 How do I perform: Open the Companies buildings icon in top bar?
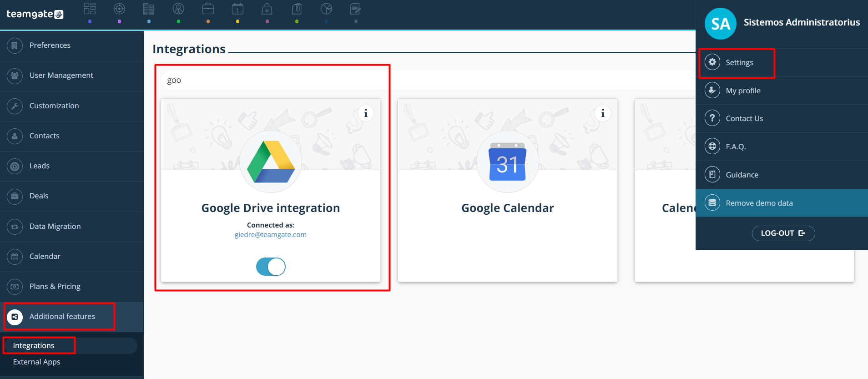149,9
